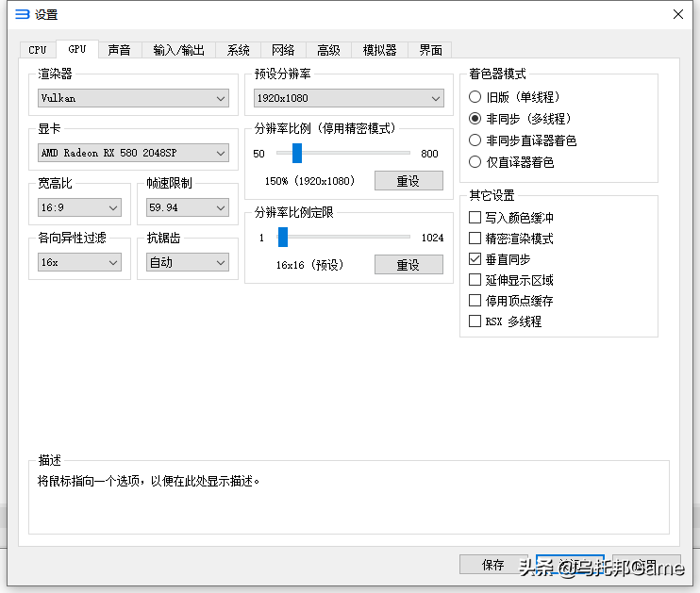Click the 150% (1920x1080) scale value
This screenshot has height=593, width=700.
click(x=309, y=181)
